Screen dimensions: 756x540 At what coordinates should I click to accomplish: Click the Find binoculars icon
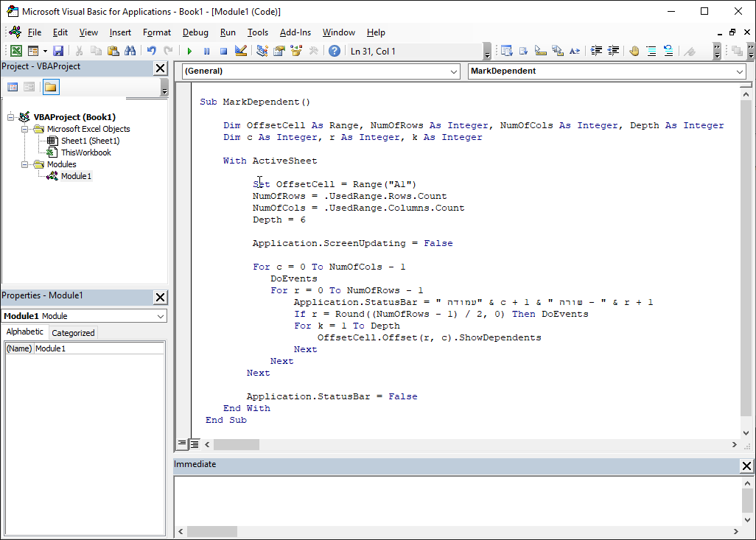click(x=130, y=51)
